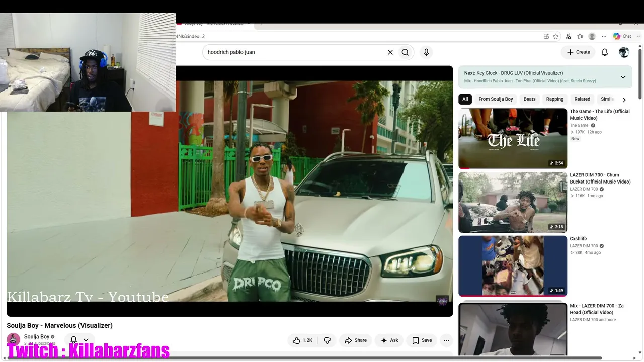644x362 pixels.
Task: Open the browser favorites list icon
Action: (580, 36)
